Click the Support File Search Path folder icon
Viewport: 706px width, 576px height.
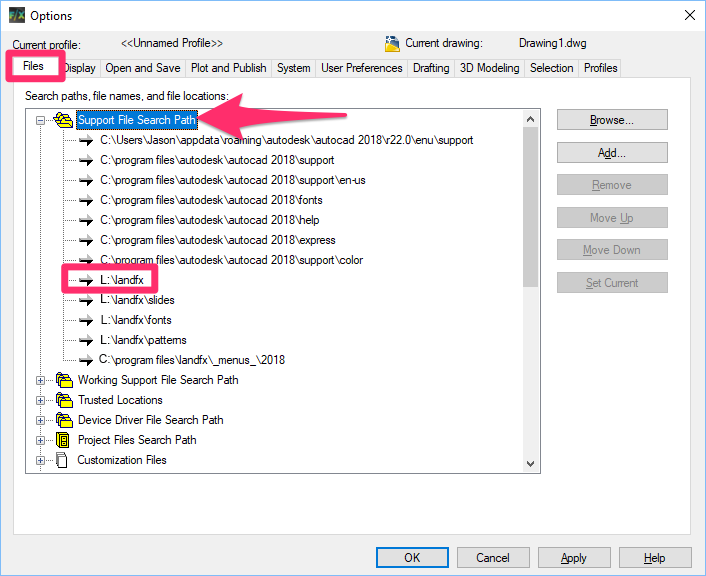[63, 120]
